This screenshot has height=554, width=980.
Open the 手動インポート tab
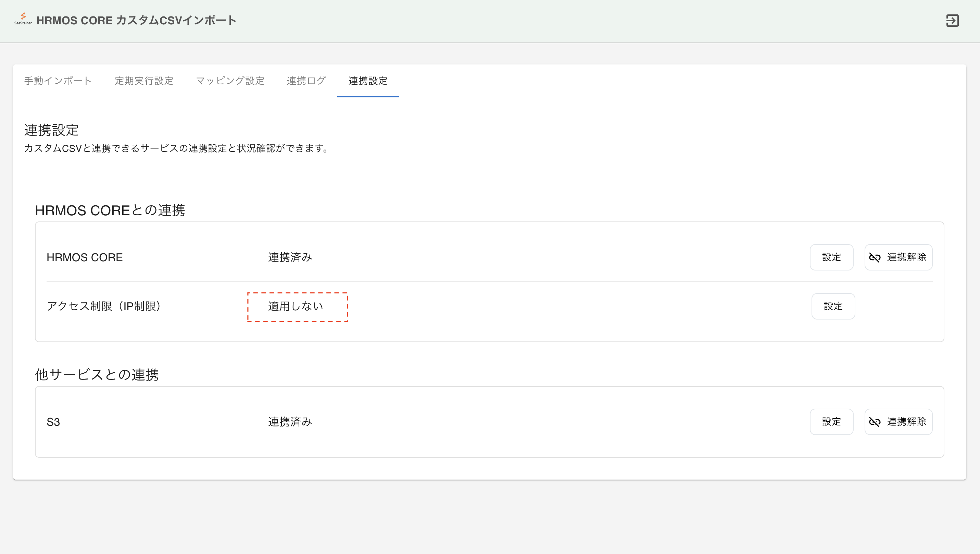pos(58,81)
